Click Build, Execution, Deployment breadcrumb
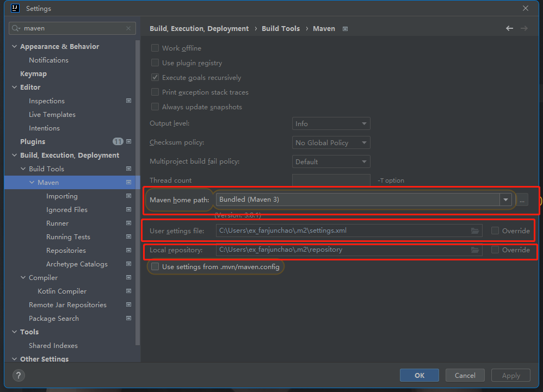Screen dimensions: 543x392 pyautogui.click(x=199, y=29)
